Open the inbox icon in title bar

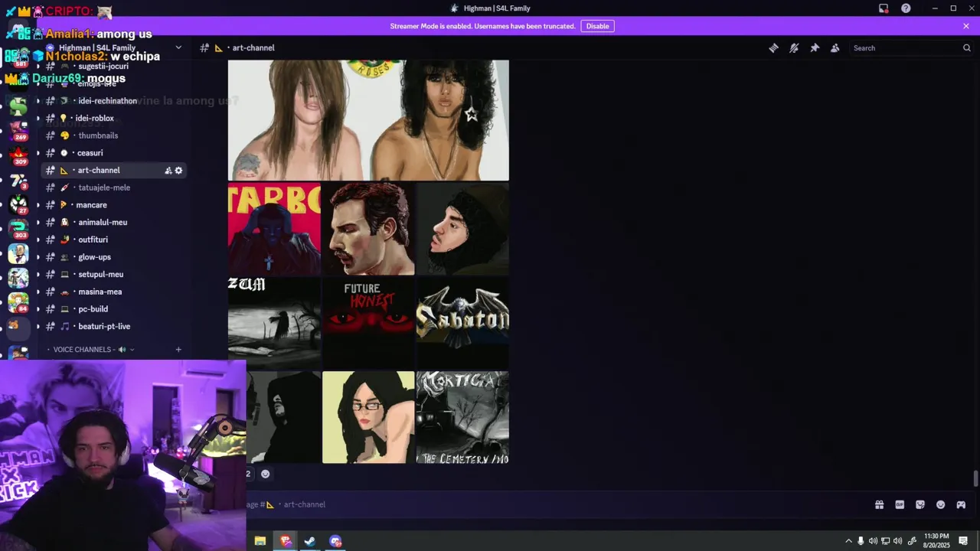[x=884, y=8]
